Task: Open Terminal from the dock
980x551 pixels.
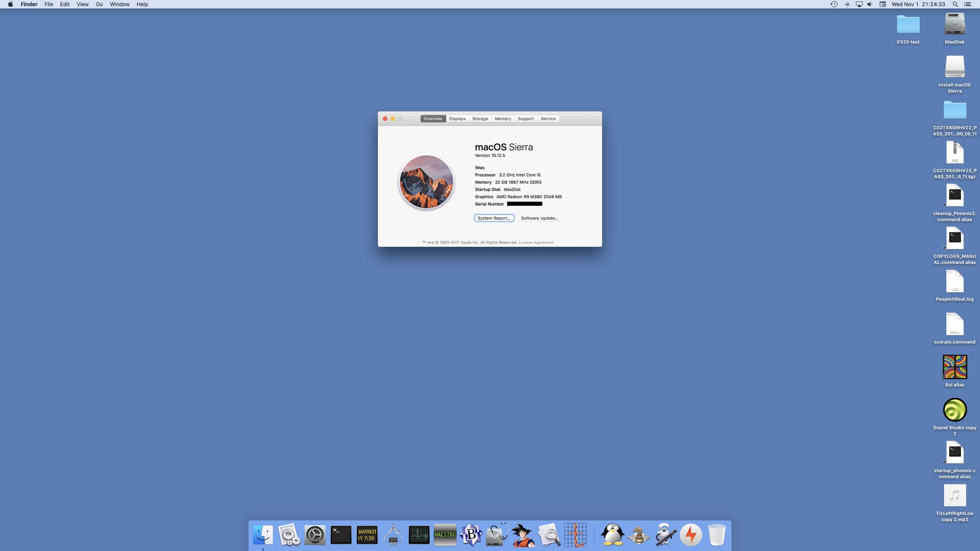Action: click(341, 534)
